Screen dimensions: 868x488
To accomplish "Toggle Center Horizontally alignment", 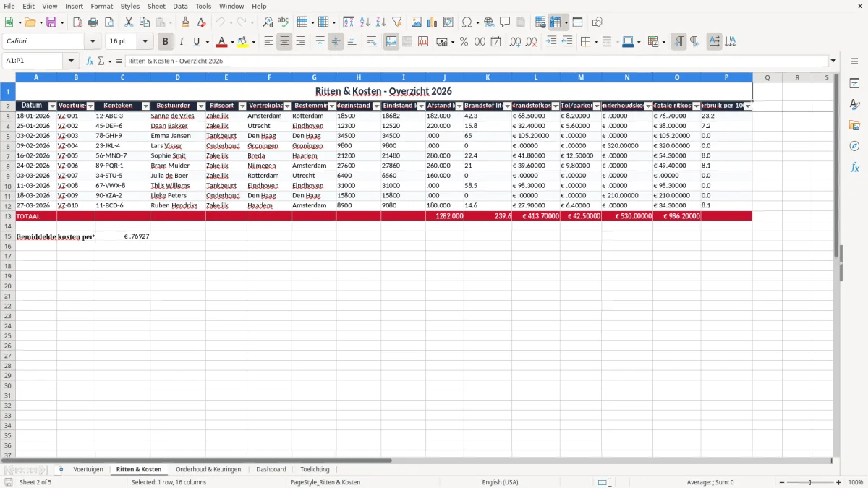I will [x=284, y=42].
